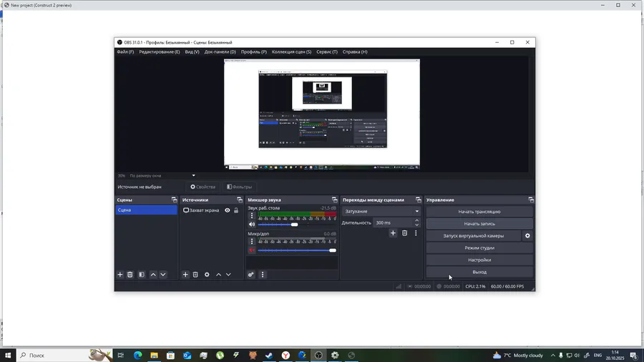Image resolution: width=644 pixels, height=362 pixels.
Task: Click 60.00 / 60.00 FPS status text
Action: click(507, 286)
